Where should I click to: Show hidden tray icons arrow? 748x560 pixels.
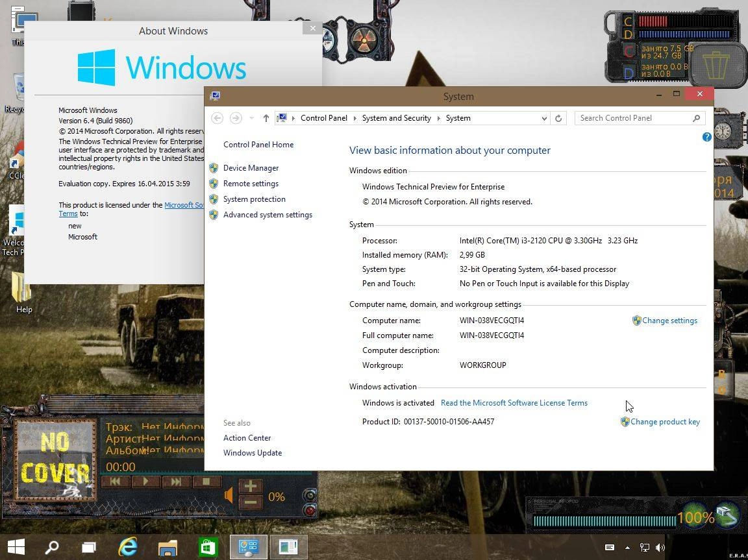coord(627,548)
